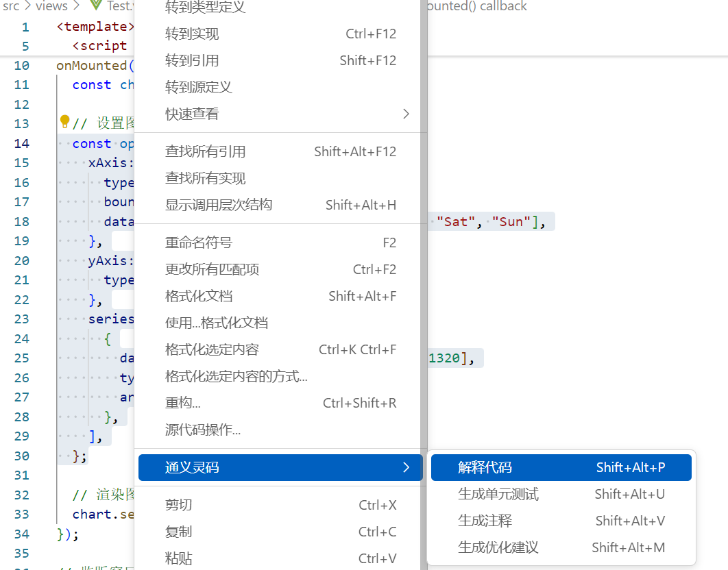The height and width of the screenshot is (570, 728).
Task: Click the "Sun" string in code
Action: tap(511, 222)
